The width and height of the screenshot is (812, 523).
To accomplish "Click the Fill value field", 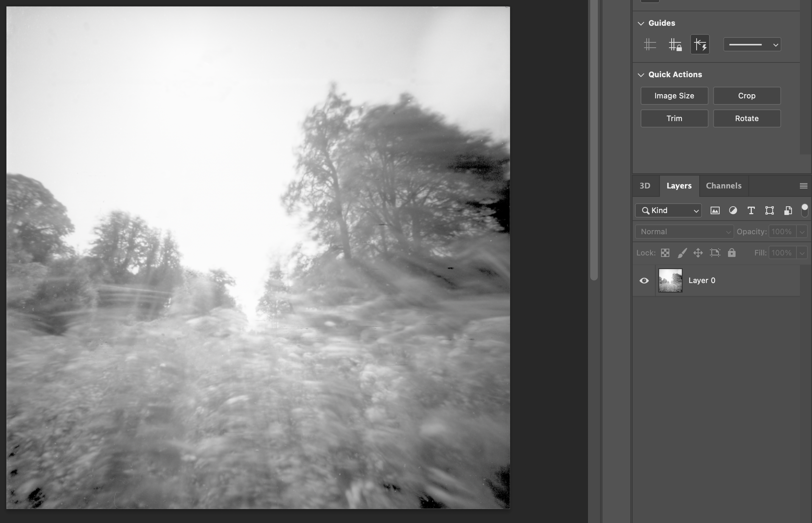I will pos(782,253).
